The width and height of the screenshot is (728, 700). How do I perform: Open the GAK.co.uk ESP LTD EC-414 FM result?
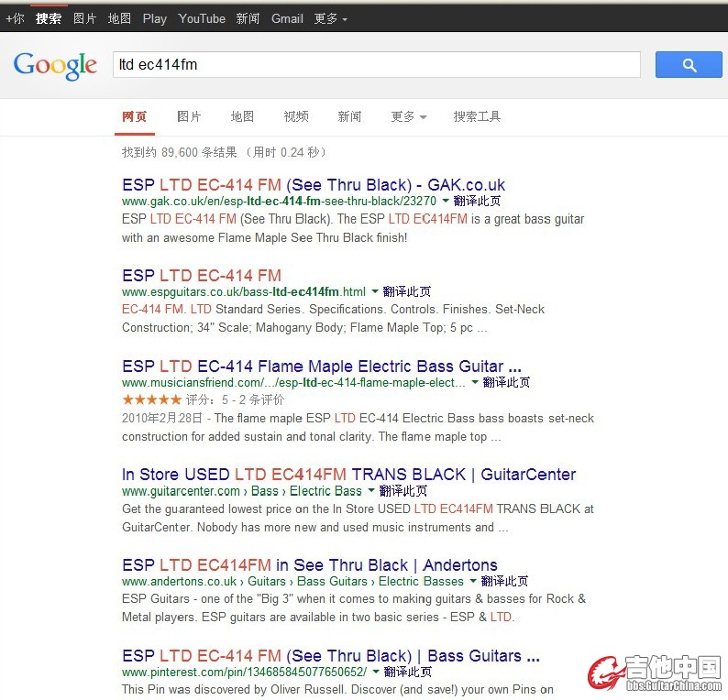(x=314, y=185)
